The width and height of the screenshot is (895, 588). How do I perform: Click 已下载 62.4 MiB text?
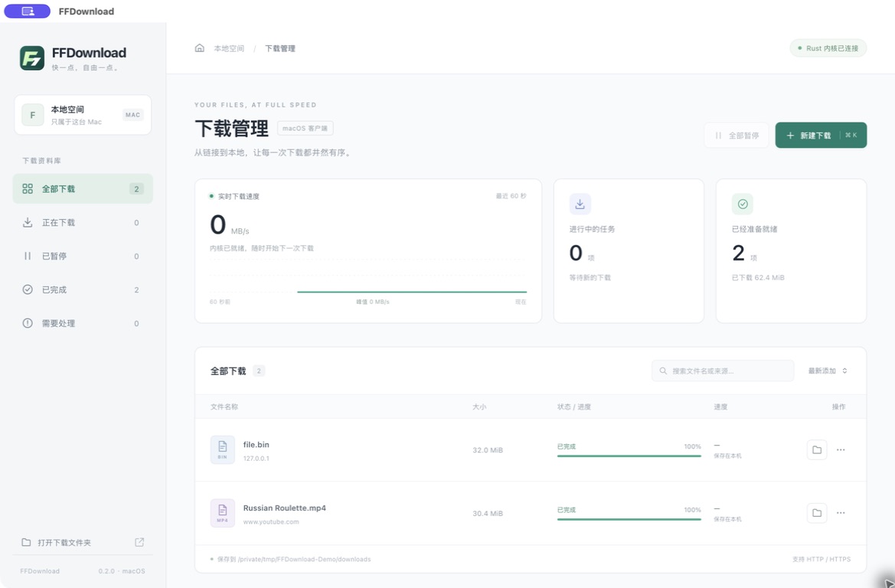[x=758, y=277]
